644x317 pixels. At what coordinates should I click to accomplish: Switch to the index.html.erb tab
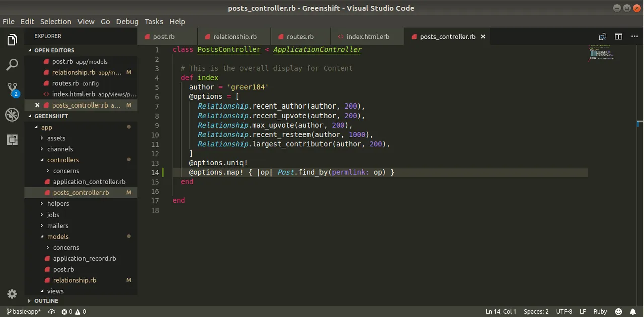coord(367,37)
